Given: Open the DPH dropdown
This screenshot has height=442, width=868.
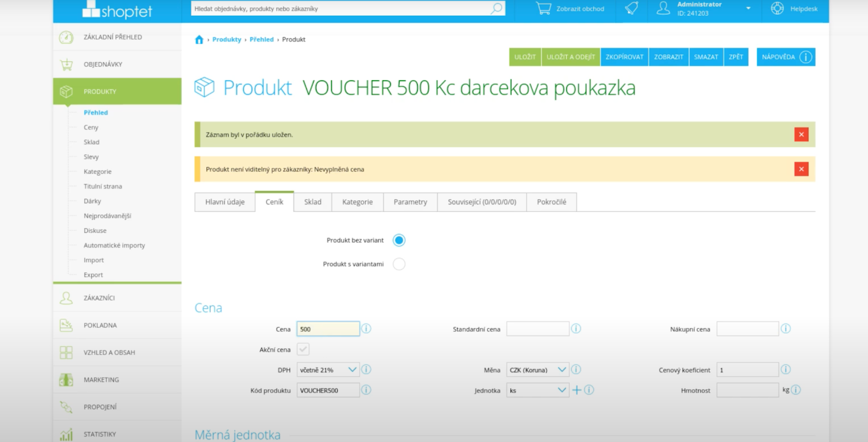Looking at the screenshot, I should click(328, 370).
